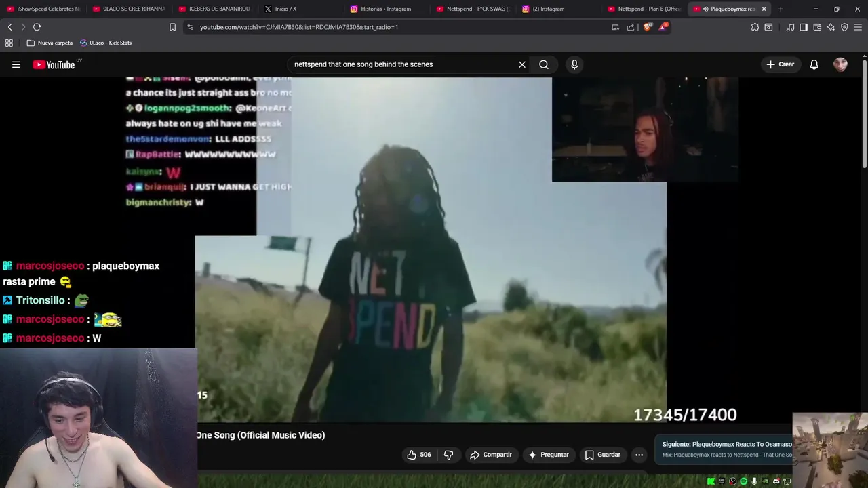Click the page vertical scrollbar
The height and width of the screenshot is (488, 868).
pyautogui.click(x=864, y=115)
